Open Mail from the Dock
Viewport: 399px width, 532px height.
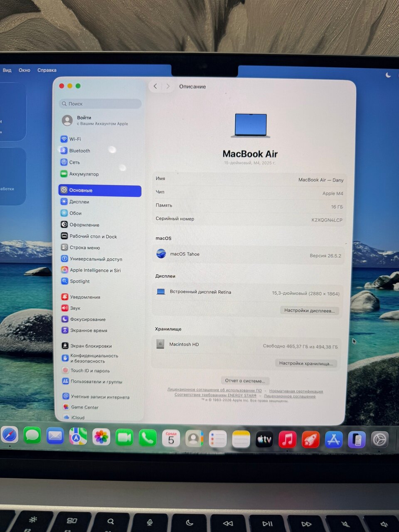[x=55, y=436]
